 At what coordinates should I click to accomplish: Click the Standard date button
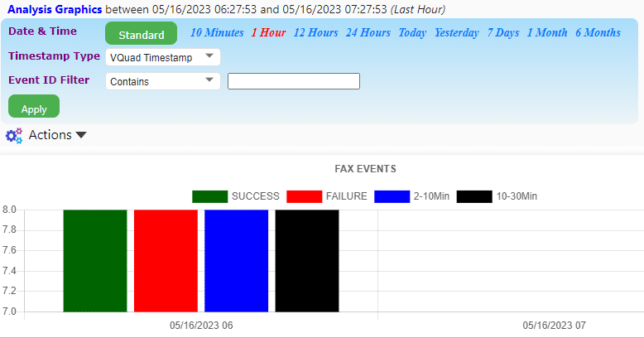tap(141, 35)
